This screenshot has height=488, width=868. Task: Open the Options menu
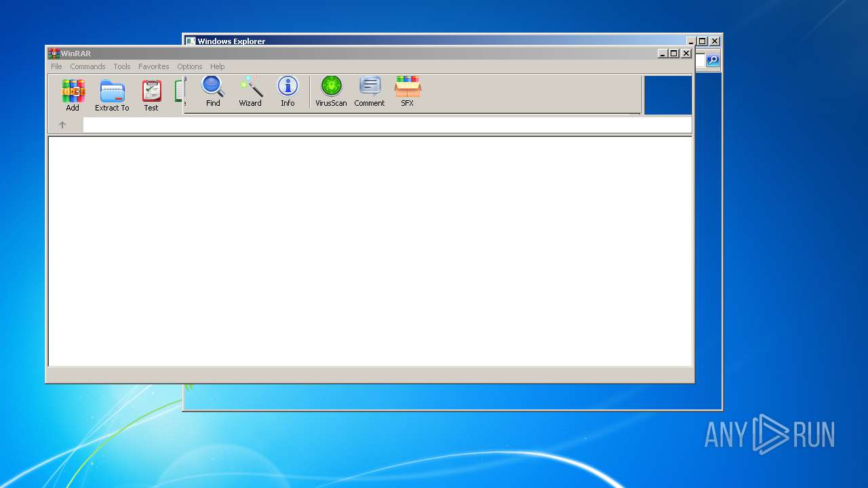(190, 66)
